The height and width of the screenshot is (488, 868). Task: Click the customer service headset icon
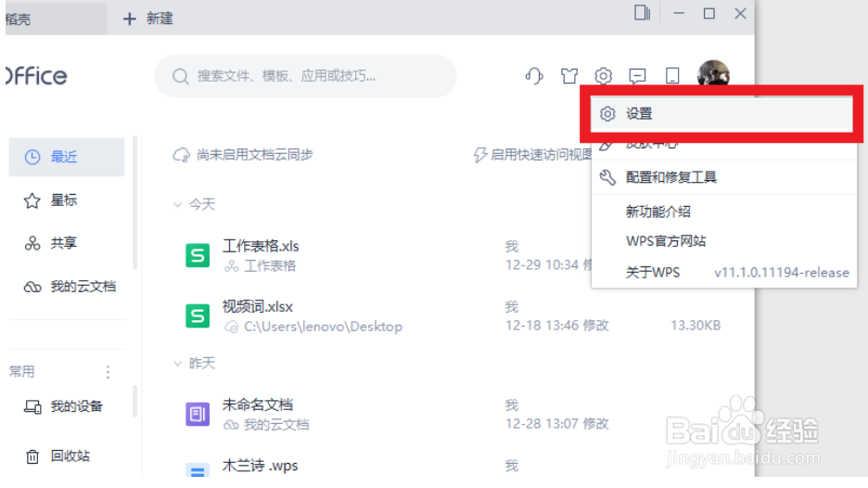534,75
